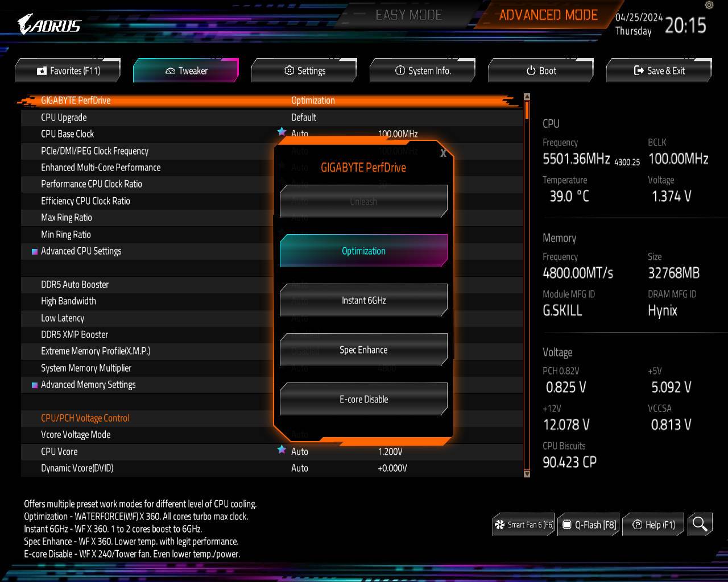This screenshot has width=728, height=582.
Task: Select the Efficiency CPU Clock Ratio row
Action: [272, 201]
